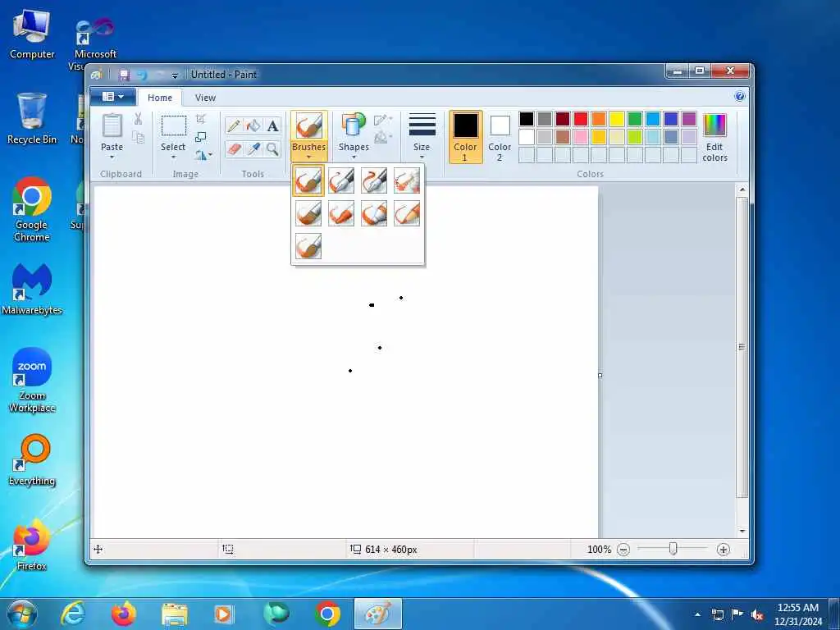Choose Calligraphy brush 1 in the gallery
Viewport: 840px width, 630px height.
coord(341,180)
